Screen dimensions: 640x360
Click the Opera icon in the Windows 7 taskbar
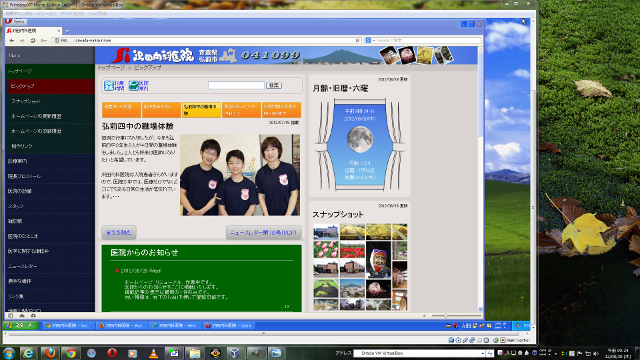click(x=112, y=353)
